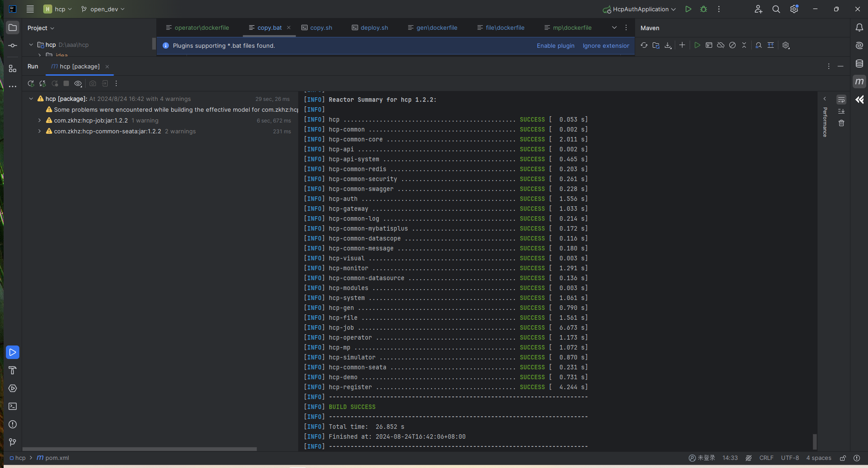The height and width of the screenshot is (468, 868).
Task: Expand the Performance side panel arrow
Action: (825, 99)
